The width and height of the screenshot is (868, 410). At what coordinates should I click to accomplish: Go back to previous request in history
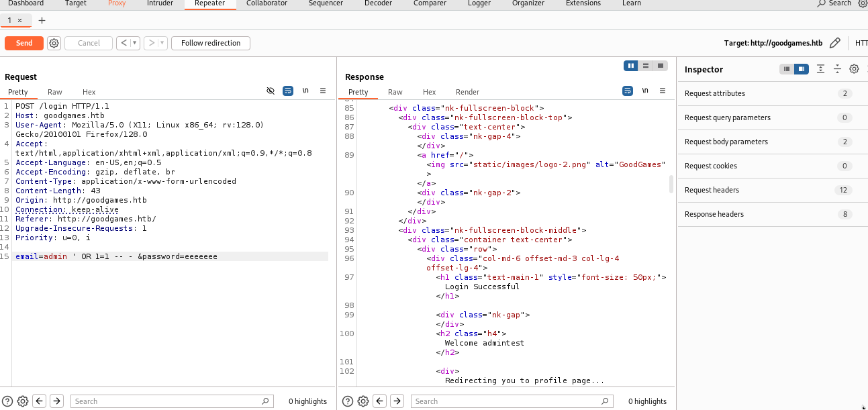pos(124,43)
